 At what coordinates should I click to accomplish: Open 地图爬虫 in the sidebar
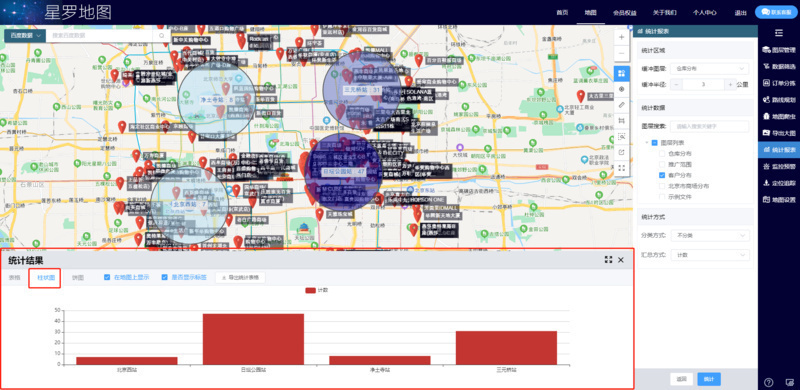pos(779,116)
